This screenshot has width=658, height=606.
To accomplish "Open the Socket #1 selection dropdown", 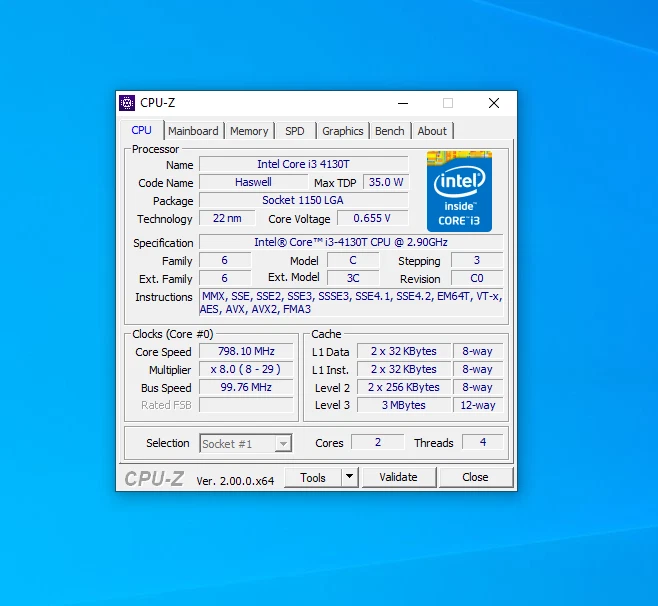I will pyautogui.click(x=246, y=444).
